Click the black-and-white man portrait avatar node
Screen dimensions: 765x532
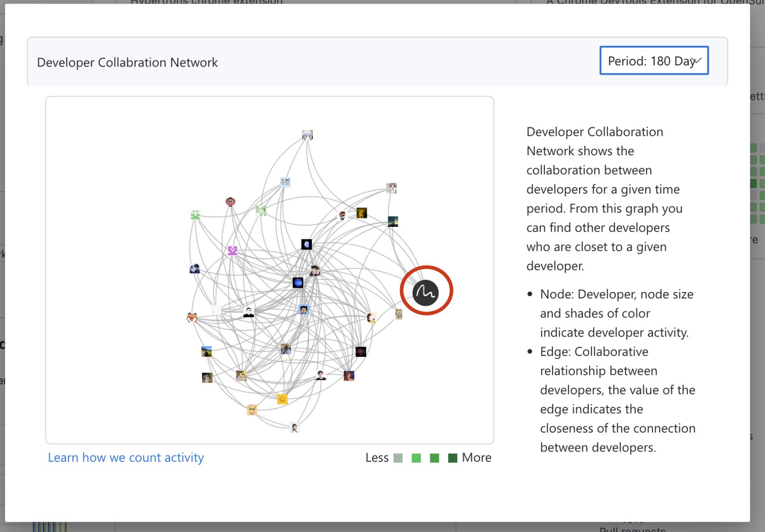click(x=248, y=312)
